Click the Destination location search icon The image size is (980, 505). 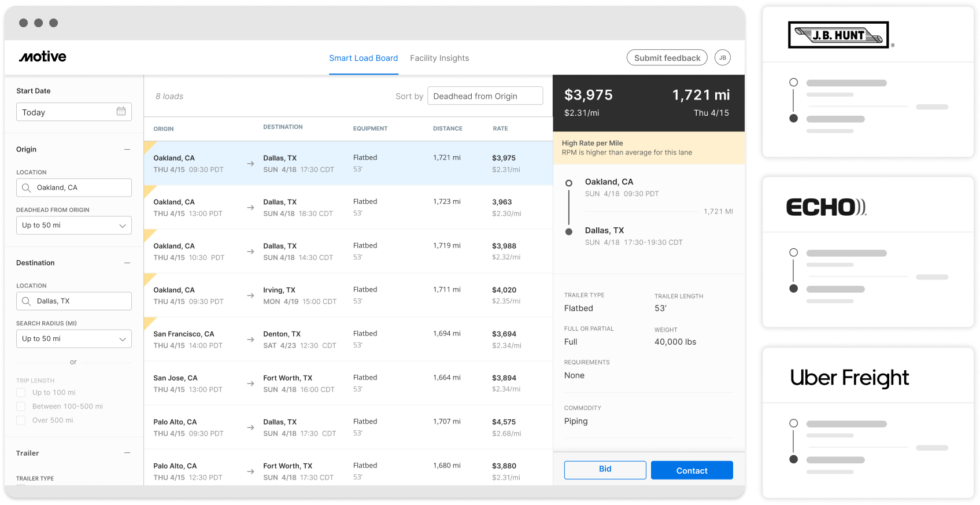pos(26,301)
